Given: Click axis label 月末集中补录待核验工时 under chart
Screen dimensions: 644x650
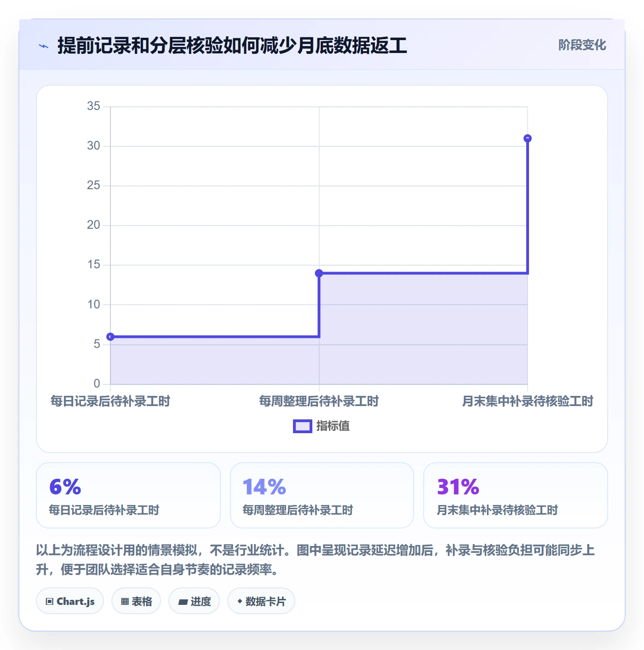Looking at the screenshot, I should click(x=528, y=401).
